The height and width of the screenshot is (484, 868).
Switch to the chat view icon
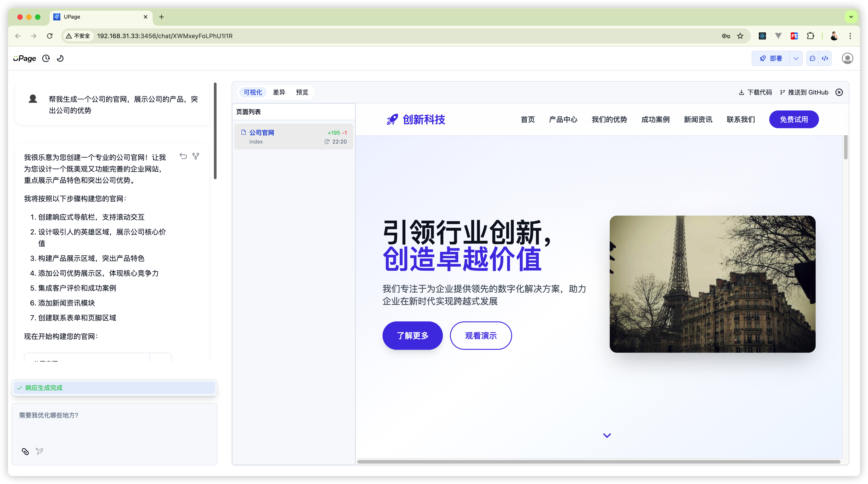point(812,58)
